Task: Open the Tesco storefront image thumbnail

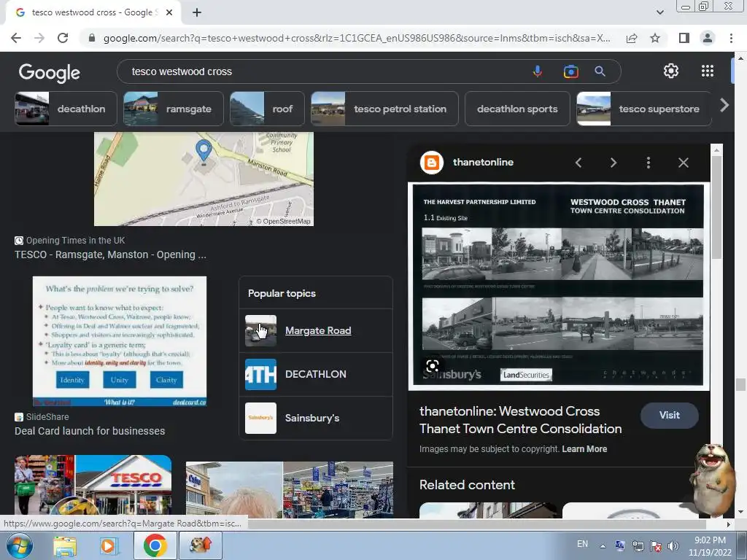Action: point(93,486)
